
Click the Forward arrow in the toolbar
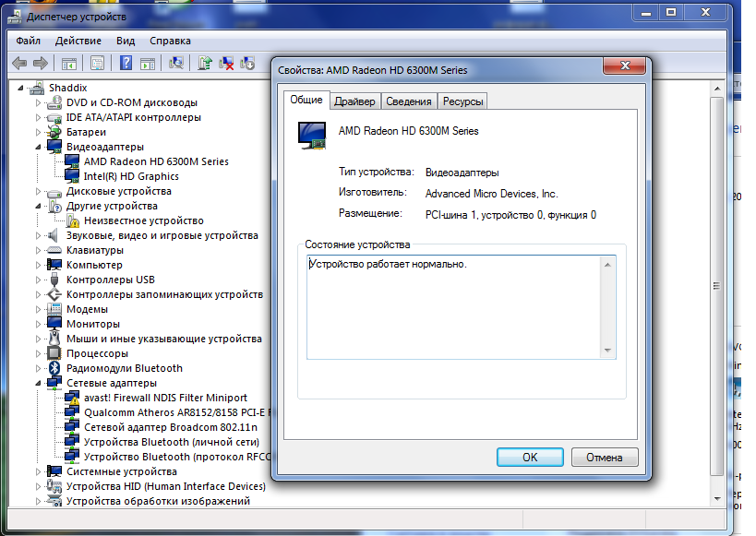pyautogui.click(x=41, y=63)
